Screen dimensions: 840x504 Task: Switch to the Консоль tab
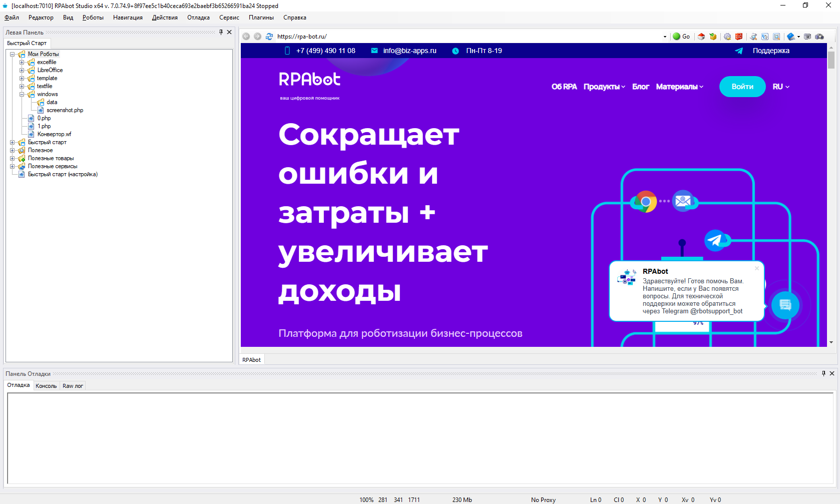point(46,386)
